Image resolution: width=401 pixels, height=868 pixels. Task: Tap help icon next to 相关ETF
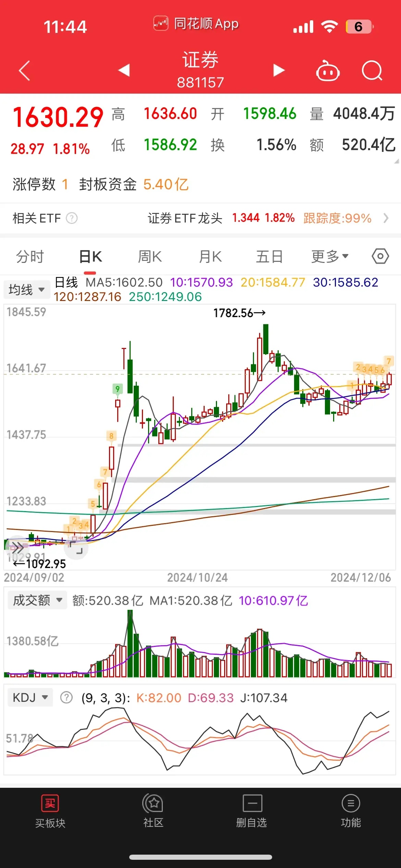72,218
